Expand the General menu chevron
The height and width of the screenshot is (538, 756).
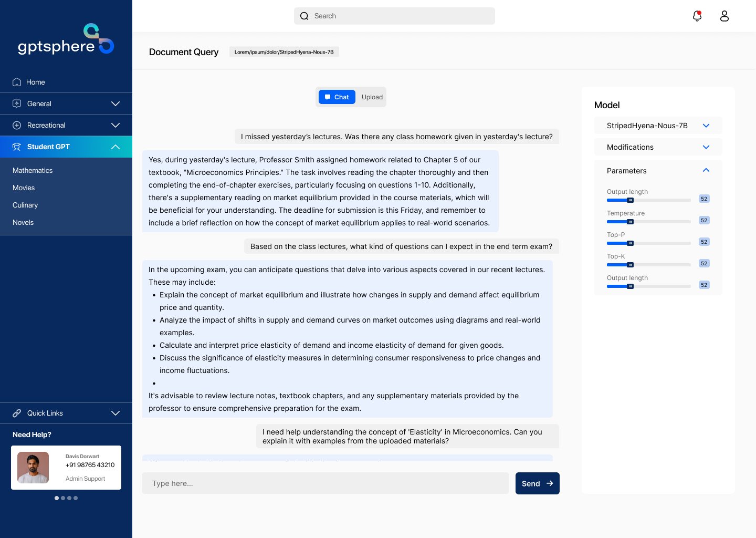click(115, 104)
